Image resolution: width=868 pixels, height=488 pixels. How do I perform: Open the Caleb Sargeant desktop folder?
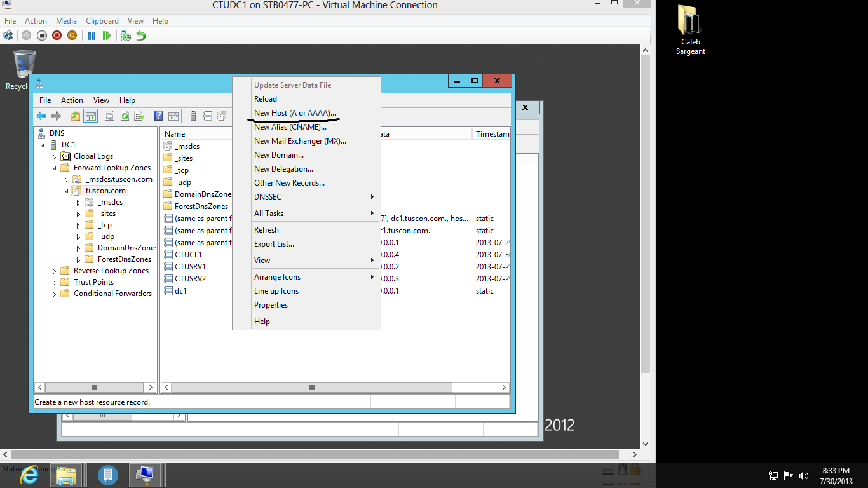[690, 30]
